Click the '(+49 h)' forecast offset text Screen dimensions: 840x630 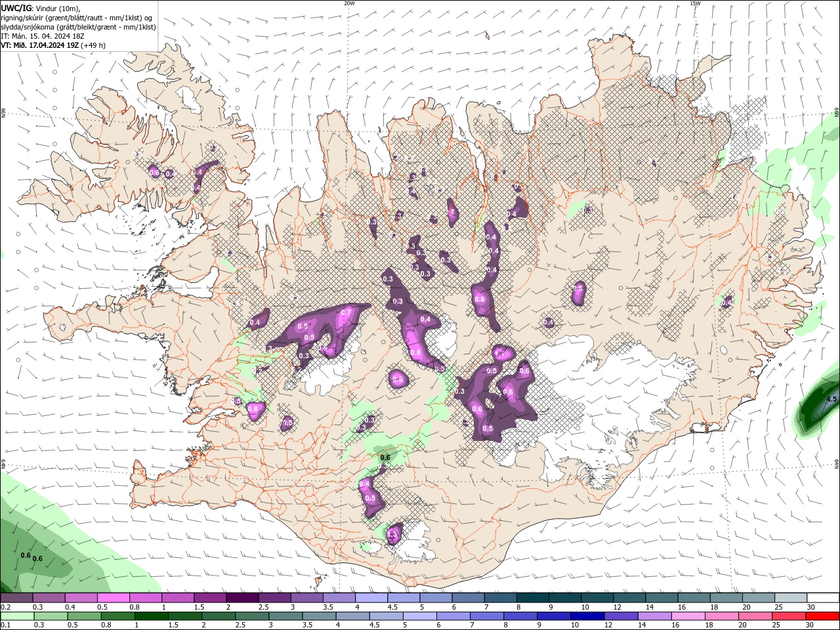point(94,45)
